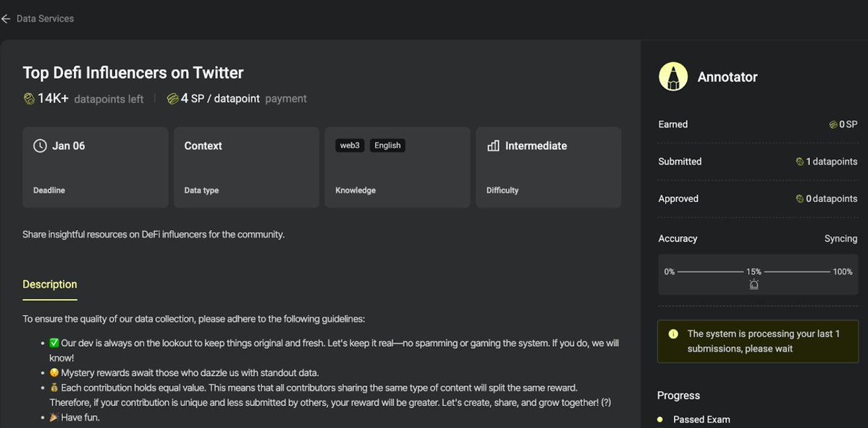The image size is (868, 428).
Task: Click the coin icon in Submitted row
Action: coord(799,162)
